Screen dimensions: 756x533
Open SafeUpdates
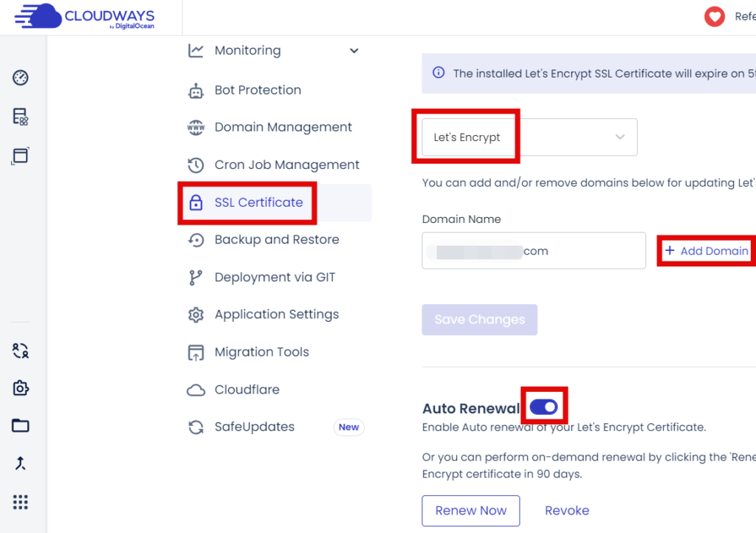coord(254,427)
